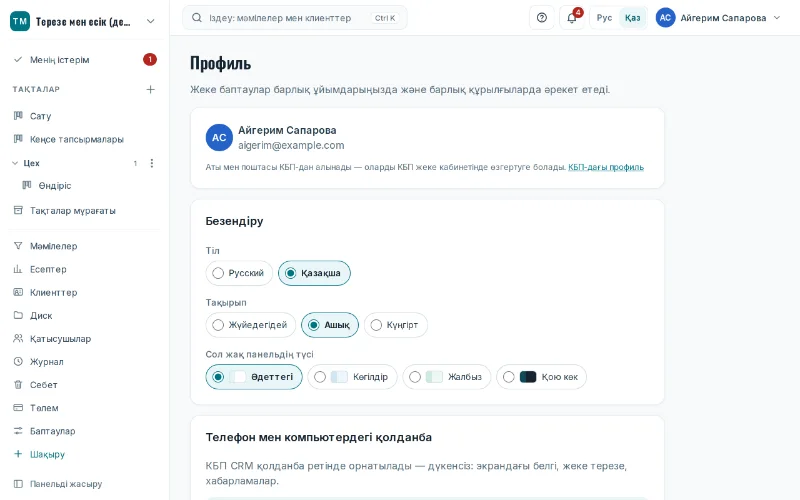Click the Қою көк dark blue swatch
Viewport: 800px width, 500px height.
click(528, 377)
